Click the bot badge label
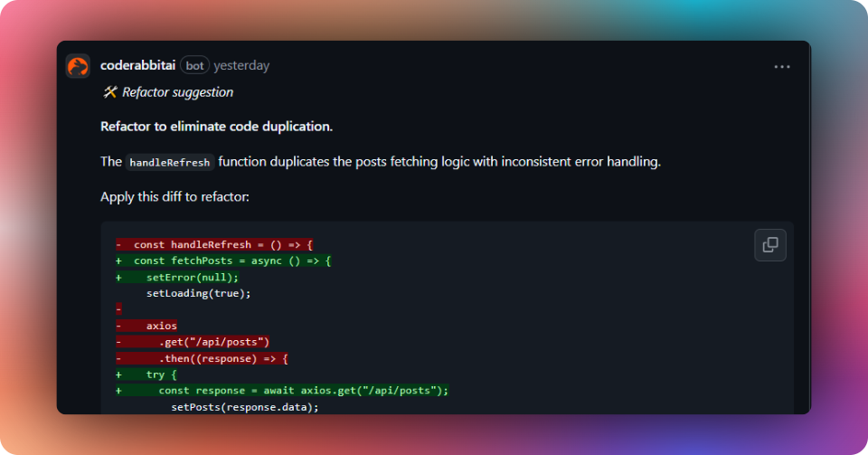The height and width of the screenshot is (455, 868). point(194,65)
